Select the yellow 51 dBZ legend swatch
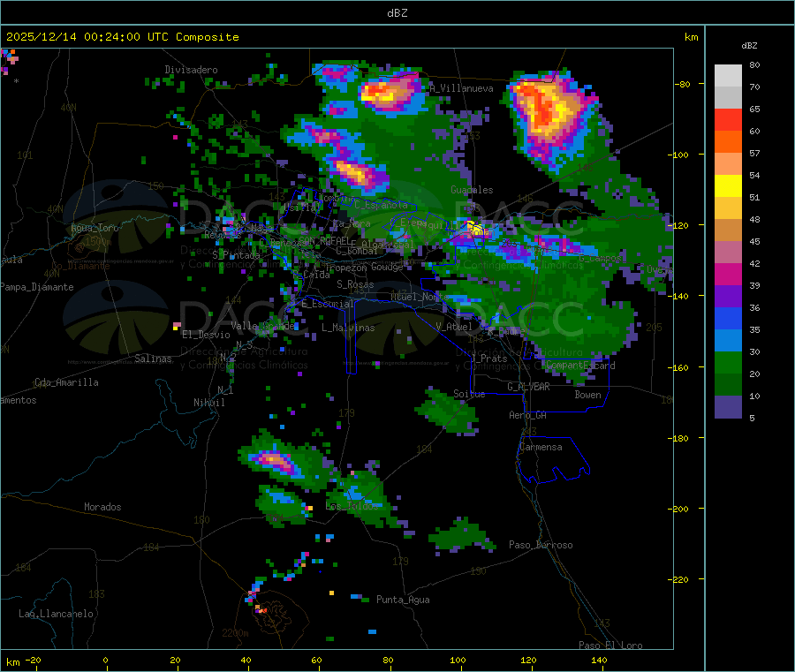 coord(728,186)
